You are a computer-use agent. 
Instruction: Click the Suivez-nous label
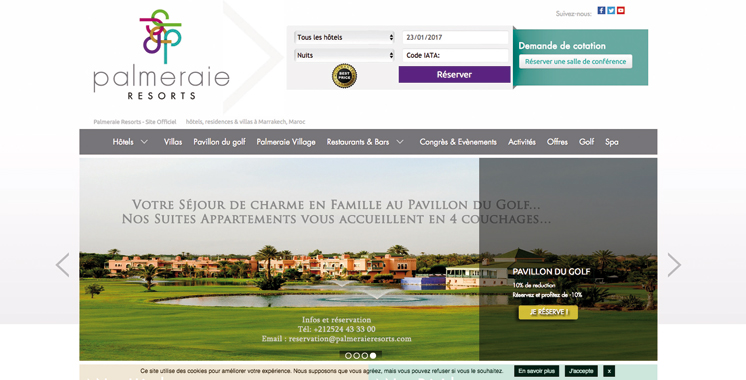573,14
